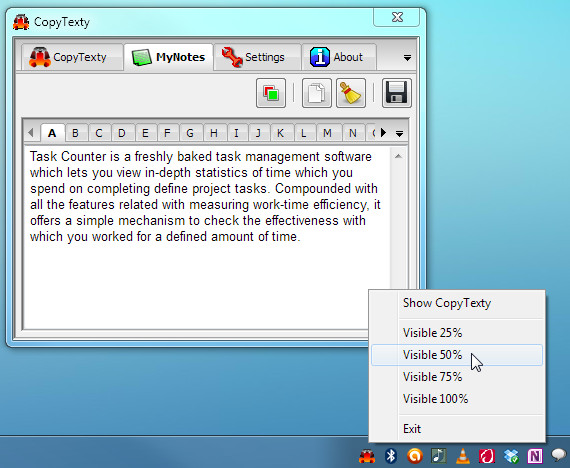
Task: Click the copy pages toolbar icon
Action: [317, 93]
